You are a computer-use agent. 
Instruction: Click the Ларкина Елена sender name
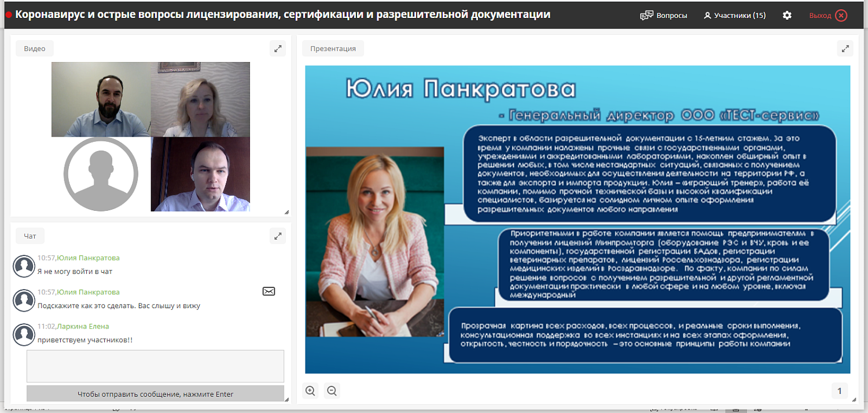click(83, 326)
